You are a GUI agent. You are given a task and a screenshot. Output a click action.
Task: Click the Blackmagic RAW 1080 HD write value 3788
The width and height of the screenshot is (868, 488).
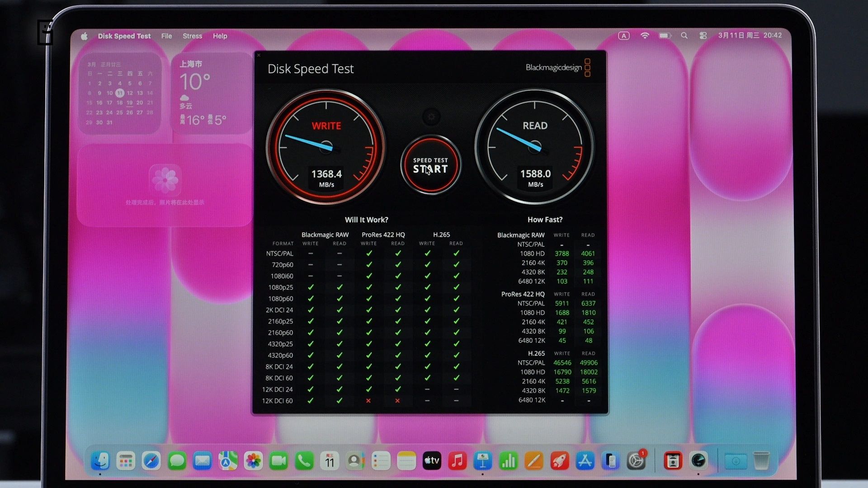click(x=561, y=253)
